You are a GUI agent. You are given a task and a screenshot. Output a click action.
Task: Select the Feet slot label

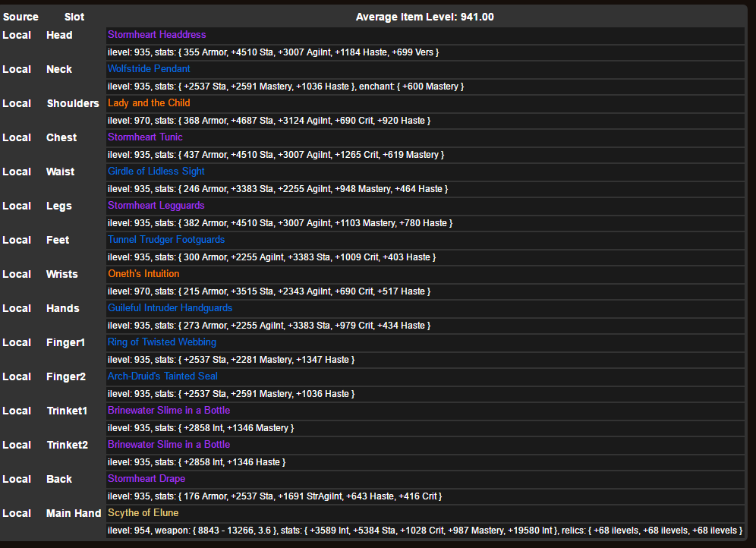pyautogui.click(x=58, y=241)
